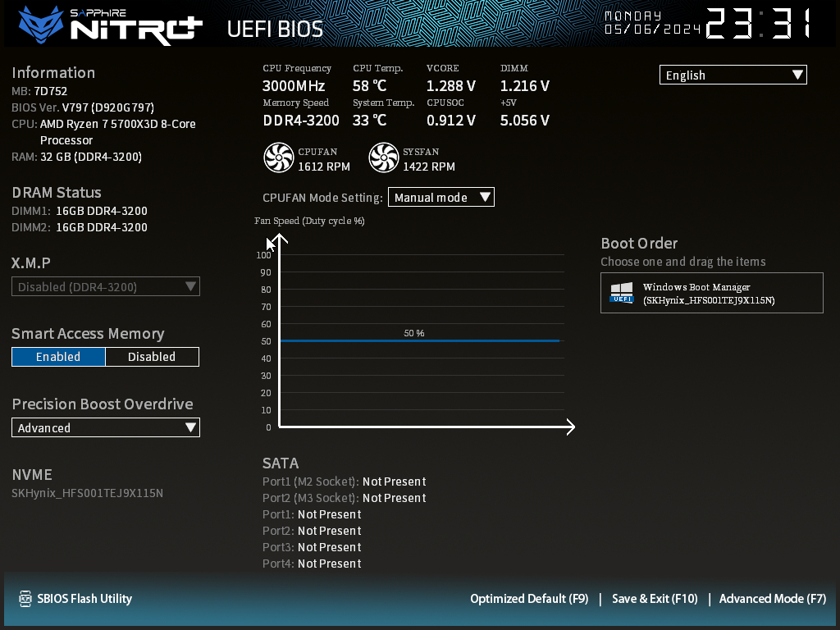The height and width of the screenshot is (630, 840).
Task: Click SATA Port1 (M2 Socket) Not Present row
Action: 345,482
